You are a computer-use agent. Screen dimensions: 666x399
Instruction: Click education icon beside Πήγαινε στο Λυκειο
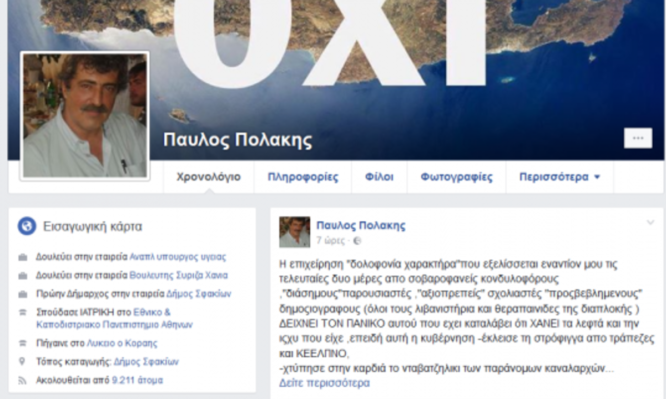(23, 343)
